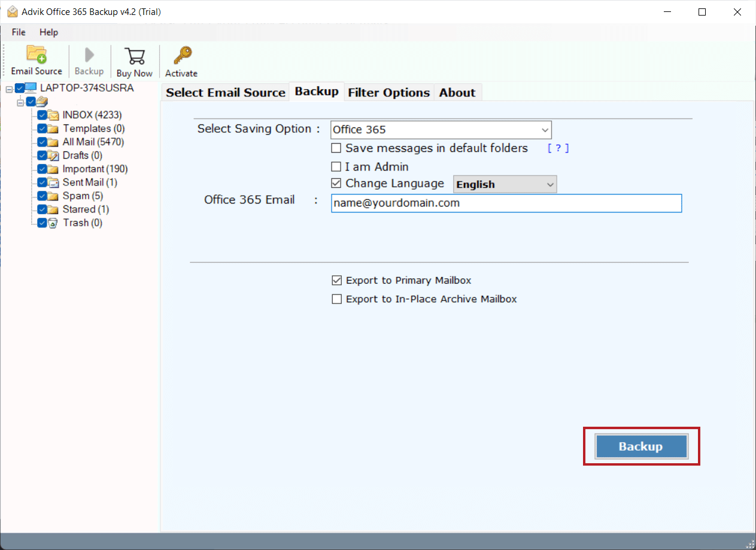The width and height of the screenshot is (756, 550).
Task: Click the Spam folder icon
Action: pyautogui.click(x=53, y=196)
